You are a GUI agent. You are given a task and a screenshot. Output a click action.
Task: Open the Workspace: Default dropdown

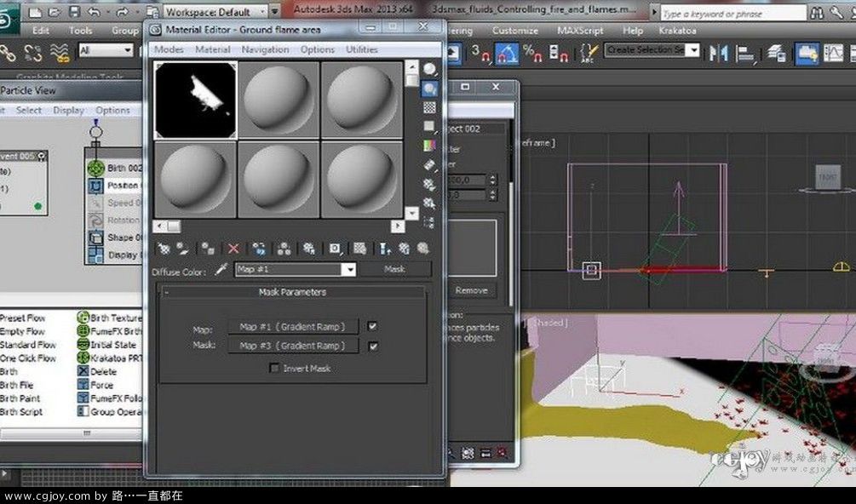pos(216,11)
